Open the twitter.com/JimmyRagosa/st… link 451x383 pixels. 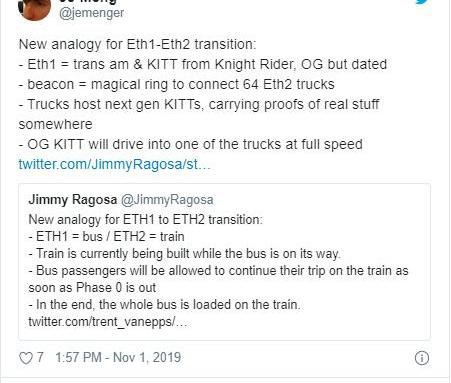114,164
